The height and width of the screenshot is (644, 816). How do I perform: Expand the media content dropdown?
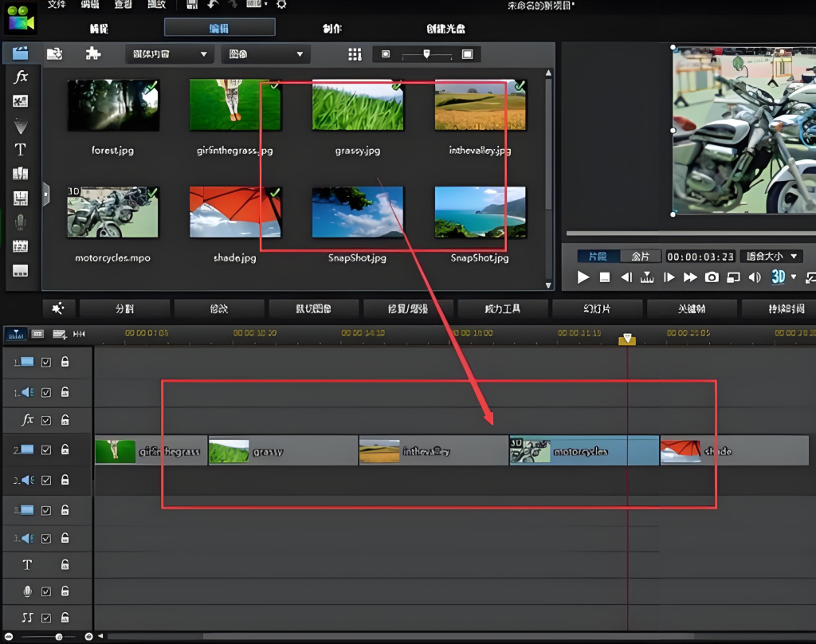click(170, 54)
